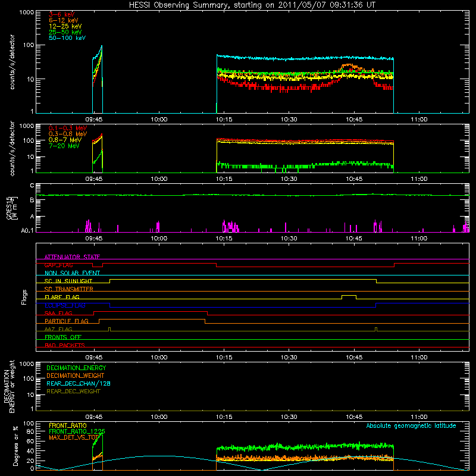Click the 0.8-7 MeV legend entry
This screenshot has height=476, width=476.
tap(65, 140)
